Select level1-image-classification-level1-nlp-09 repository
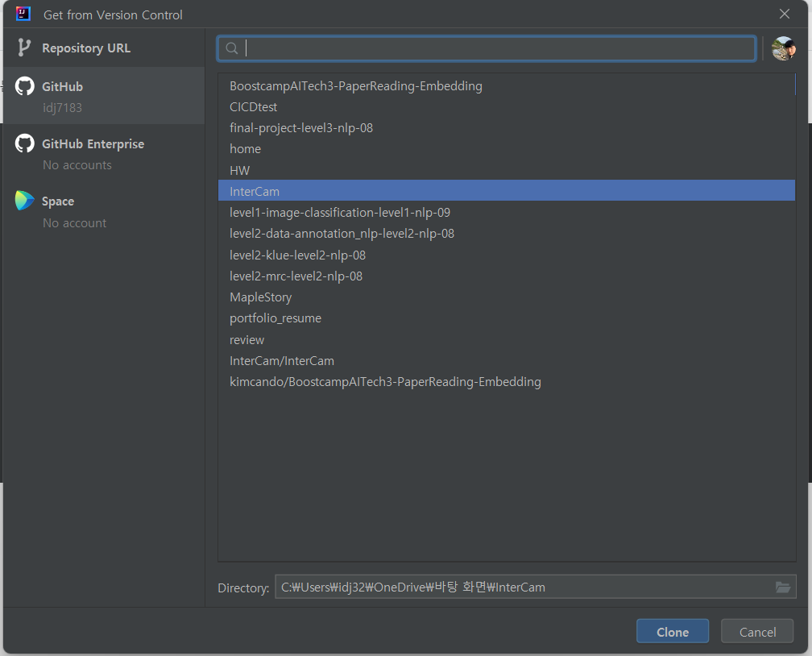The height and width of the screenshot is (656, 812). [x=507, y=213]
